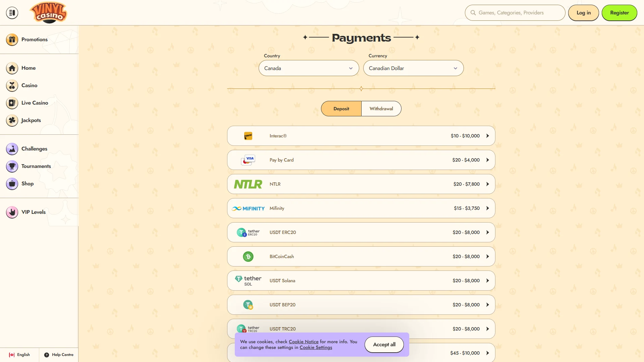
Task: Open the Currency dropdown
Action: (x=413, y=68)
